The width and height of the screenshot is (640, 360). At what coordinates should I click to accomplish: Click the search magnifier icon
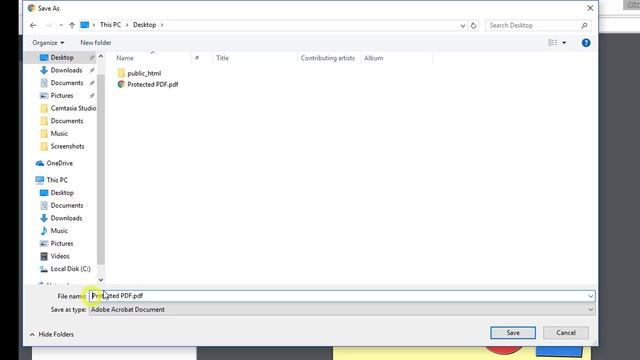click(x=584, y=25)
